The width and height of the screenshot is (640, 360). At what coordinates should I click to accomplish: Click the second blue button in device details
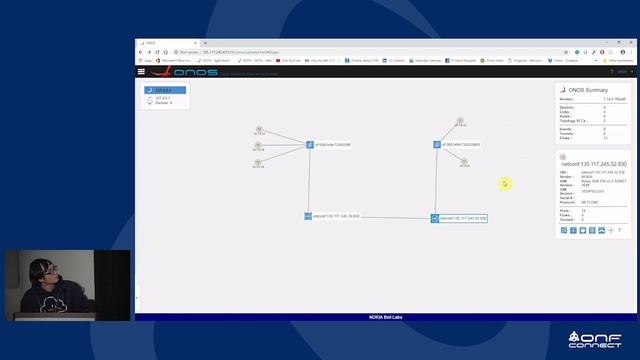click(573, 231)
